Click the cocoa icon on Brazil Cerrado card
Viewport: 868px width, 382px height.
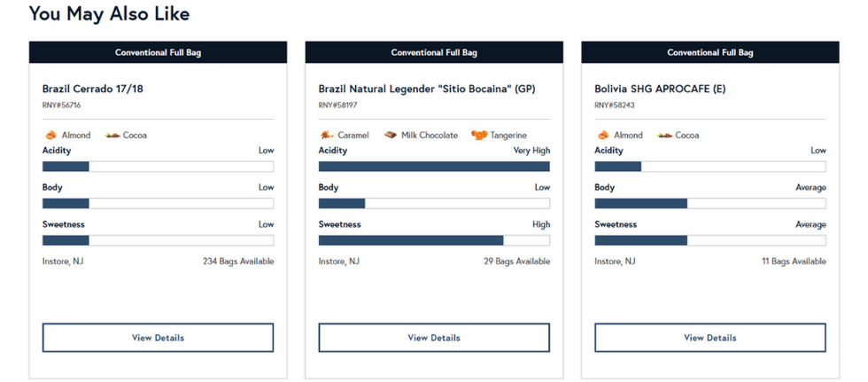[x=113, y=135]
